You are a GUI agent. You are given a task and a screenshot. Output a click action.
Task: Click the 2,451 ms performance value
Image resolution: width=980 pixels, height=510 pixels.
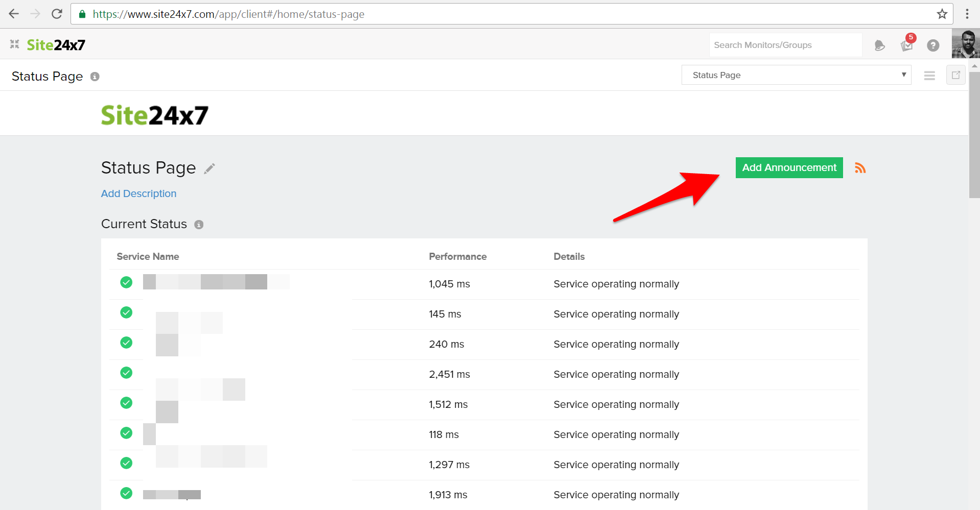point(449,374)
